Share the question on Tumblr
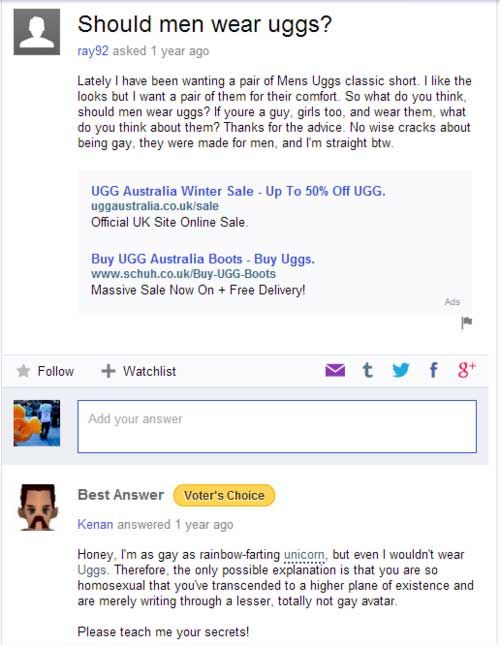 click(x=368, y=370)
